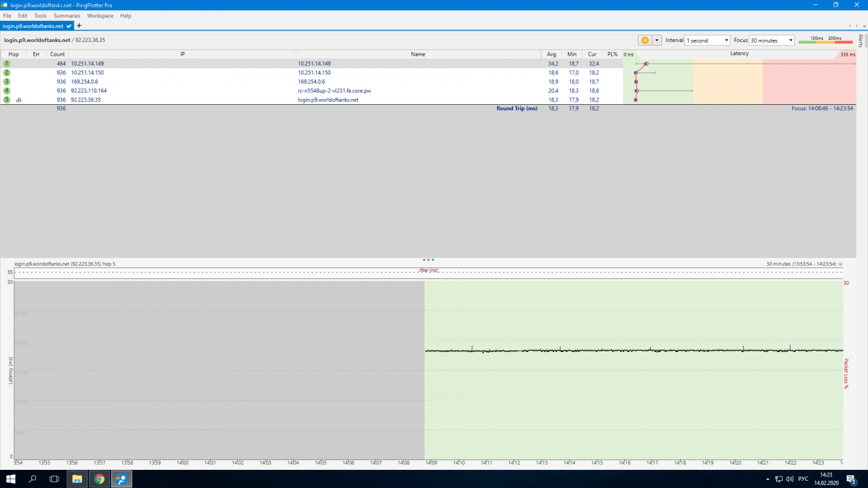Click the green hop 1 number icon
Image resolution: width=868 pixels, height=488 pixels.
tap(7, 64)
